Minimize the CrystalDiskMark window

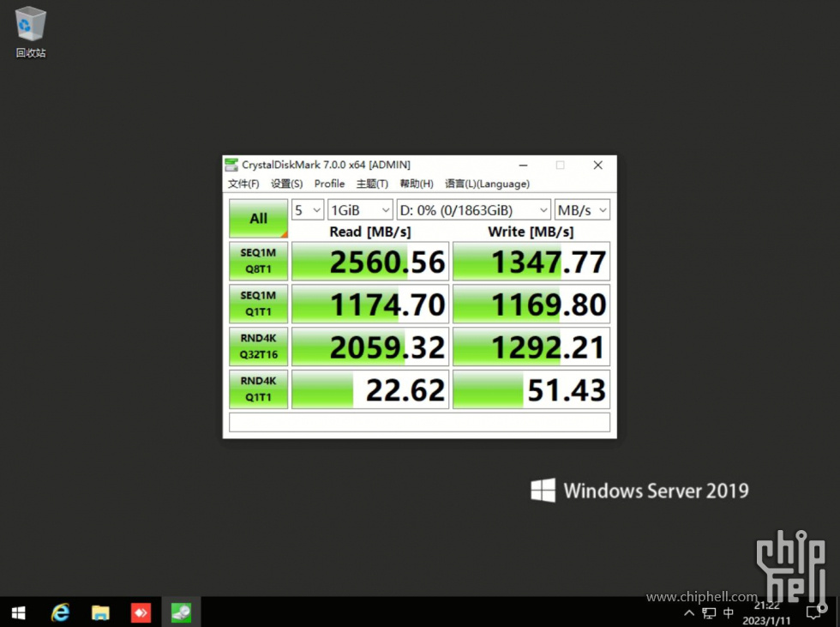pos(524,165)
